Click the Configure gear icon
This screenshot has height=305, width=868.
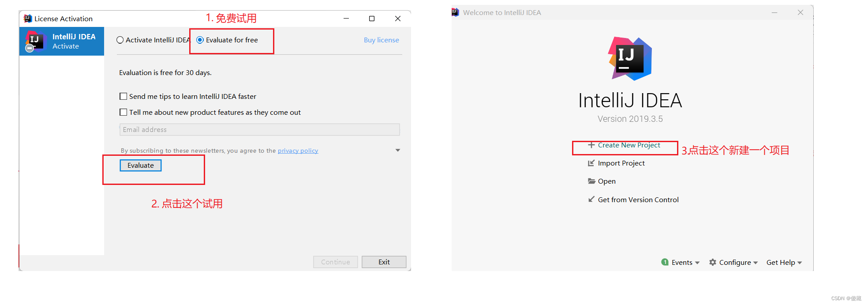pyautogui.click(x=713, y=262)
